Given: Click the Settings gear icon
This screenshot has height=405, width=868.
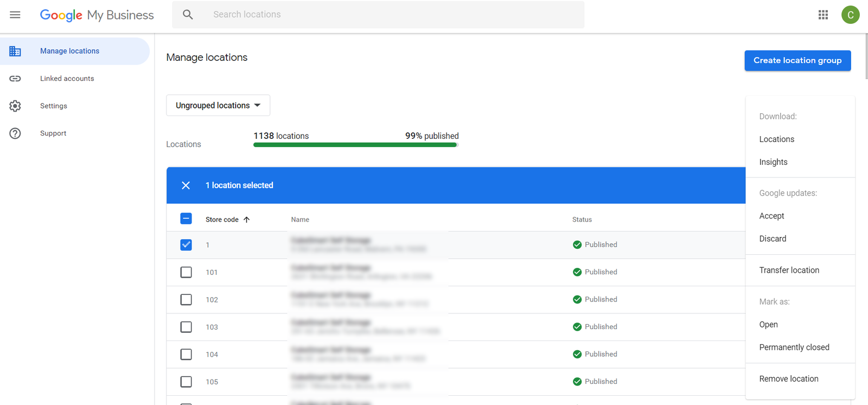Looking at the screenshot, I should click(15, 106).
